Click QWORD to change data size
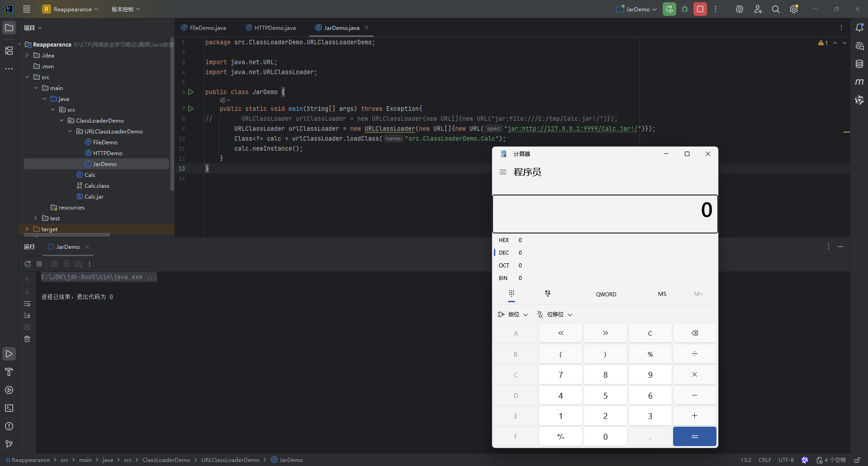 point(606,294)
